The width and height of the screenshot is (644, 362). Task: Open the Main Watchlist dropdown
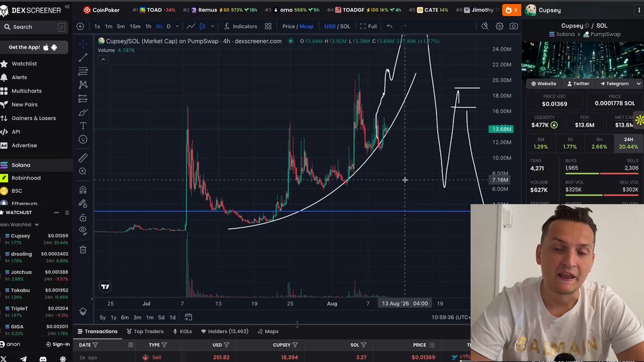tap(19, 225)
